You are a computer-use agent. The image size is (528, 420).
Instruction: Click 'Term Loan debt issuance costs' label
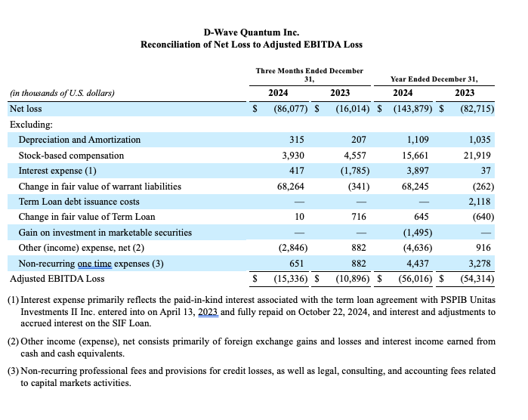pos(79,202)
